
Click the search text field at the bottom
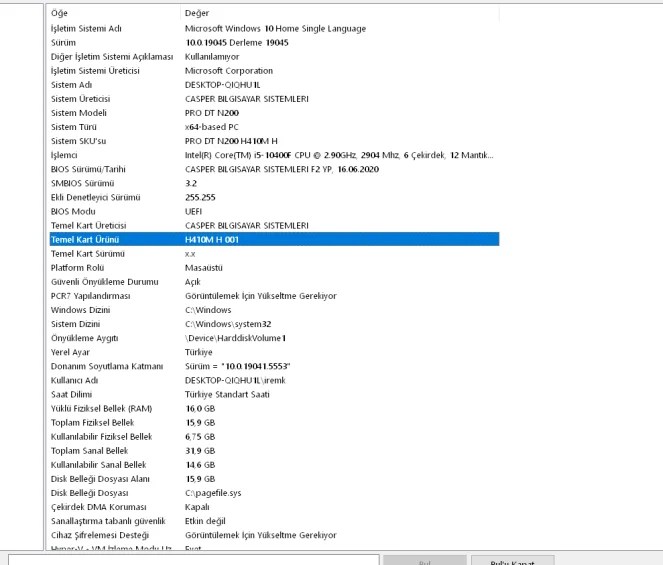pyautogui.click(x=190, y=559)
